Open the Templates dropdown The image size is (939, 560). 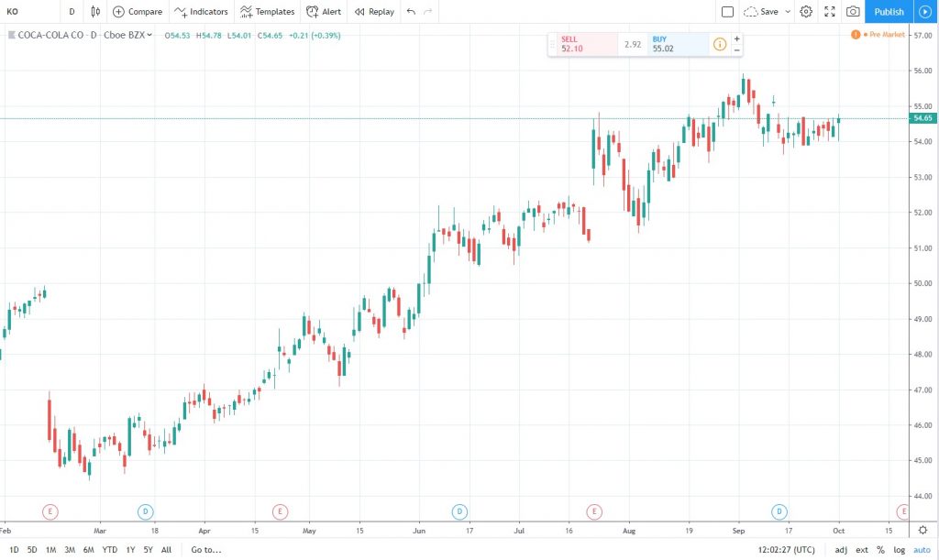click(x=267, y=12)
